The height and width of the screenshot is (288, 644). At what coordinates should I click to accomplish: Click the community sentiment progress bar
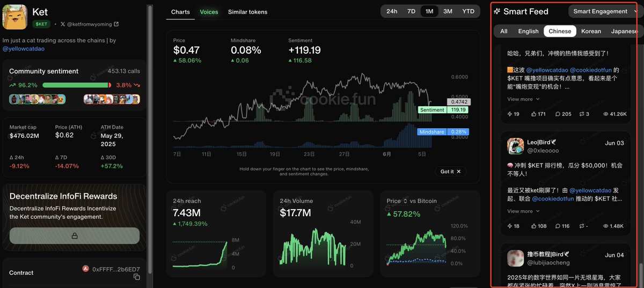(x=77, y=85)
